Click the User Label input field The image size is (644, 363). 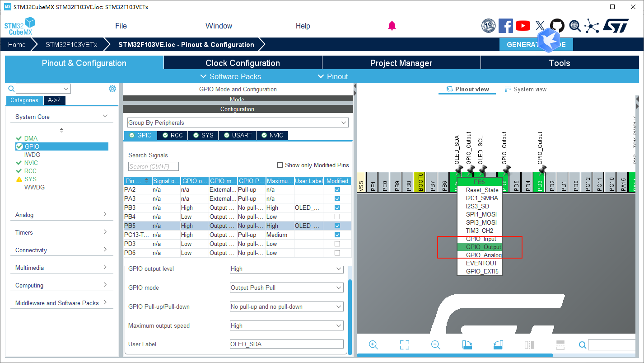tap(287, 344)
